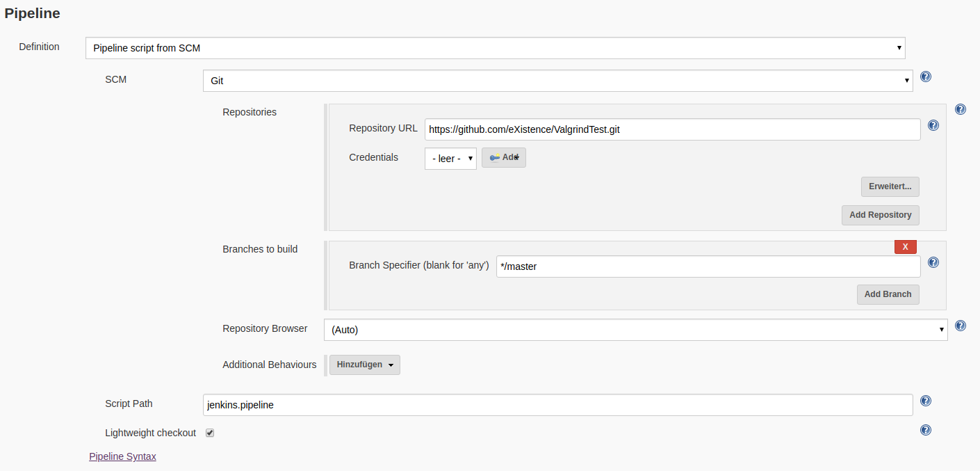
Task: Click the Branches to build label
Action: click(x=260, y=249)
